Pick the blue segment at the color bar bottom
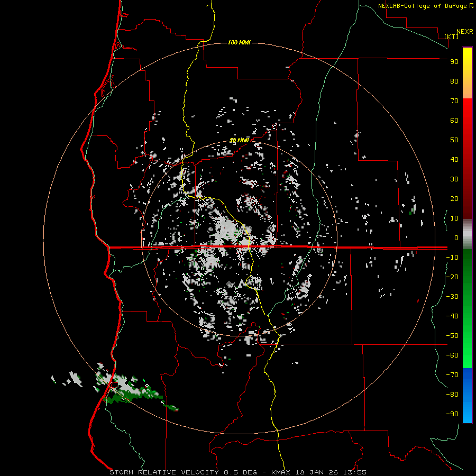476x476 pixels. (467, 395)
